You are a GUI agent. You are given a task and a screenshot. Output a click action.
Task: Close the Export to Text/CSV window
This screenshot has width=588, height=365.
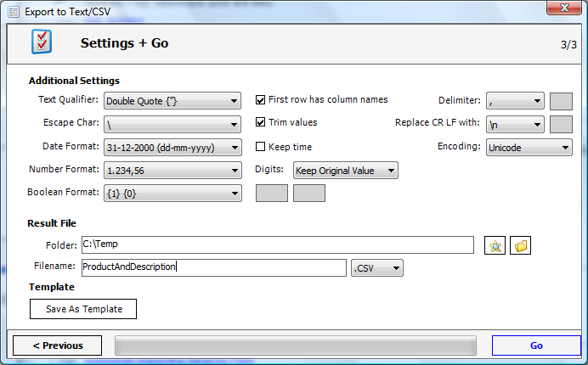pos(564,8)
